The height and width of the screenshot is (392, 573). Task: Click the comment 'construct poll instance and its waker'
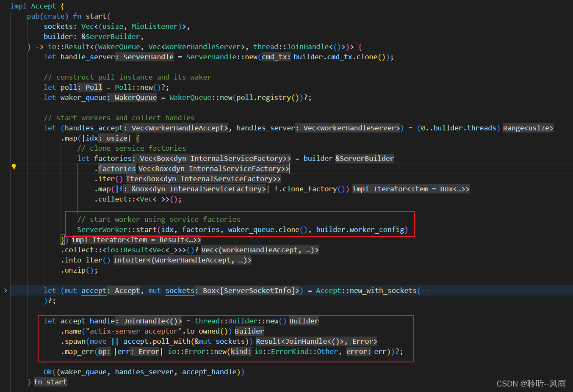[133, 77]
